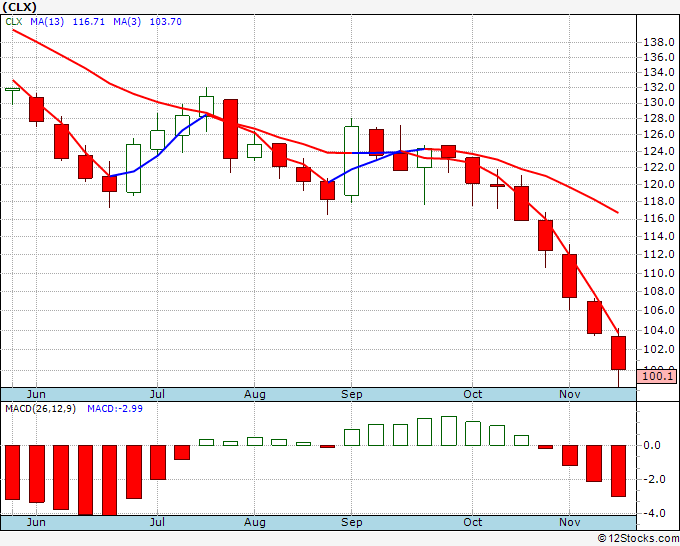Click the CLX ticker title at top
The image size is (680, 546).
pos(20,7)
